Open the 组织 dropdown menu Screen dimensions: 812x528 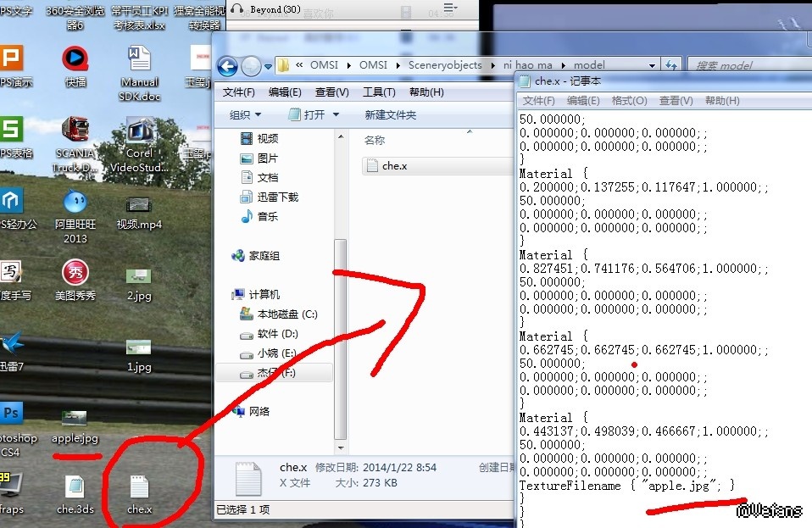[246, 115]
